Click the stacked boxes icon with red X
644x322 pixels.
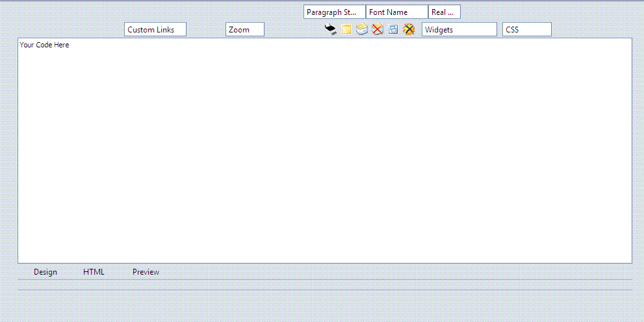pyautogui.click(x=378, y=29)
